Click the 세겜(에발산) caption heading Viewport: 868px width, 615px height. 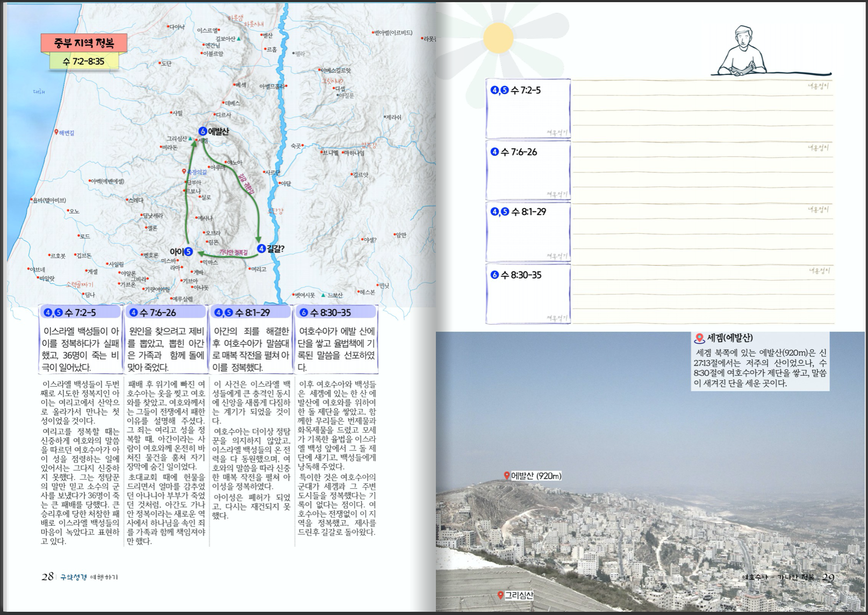tap(730, 338)
